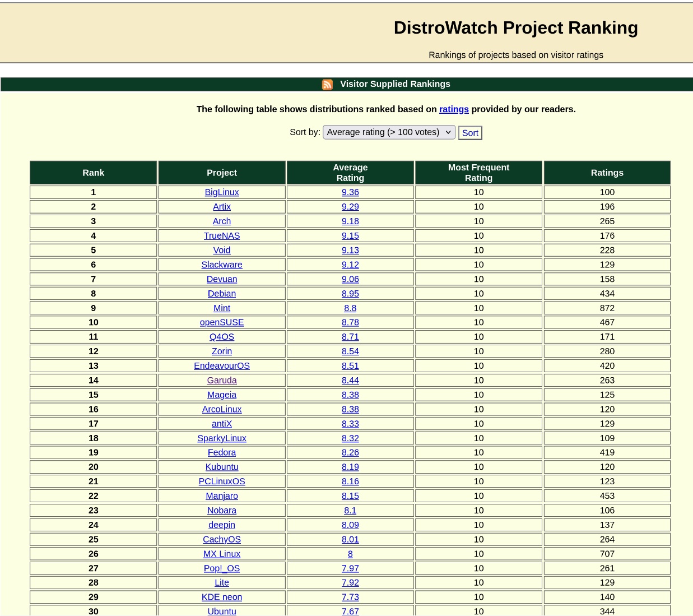Visit the Devuan project page
Screen dimensions: 693x616
[x=222, y=279]
